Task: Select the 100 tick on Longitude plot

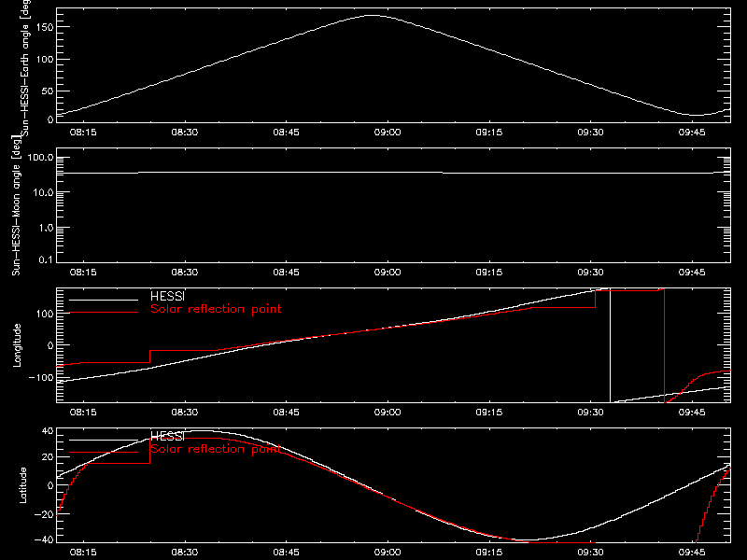Action: click(45, 314)
